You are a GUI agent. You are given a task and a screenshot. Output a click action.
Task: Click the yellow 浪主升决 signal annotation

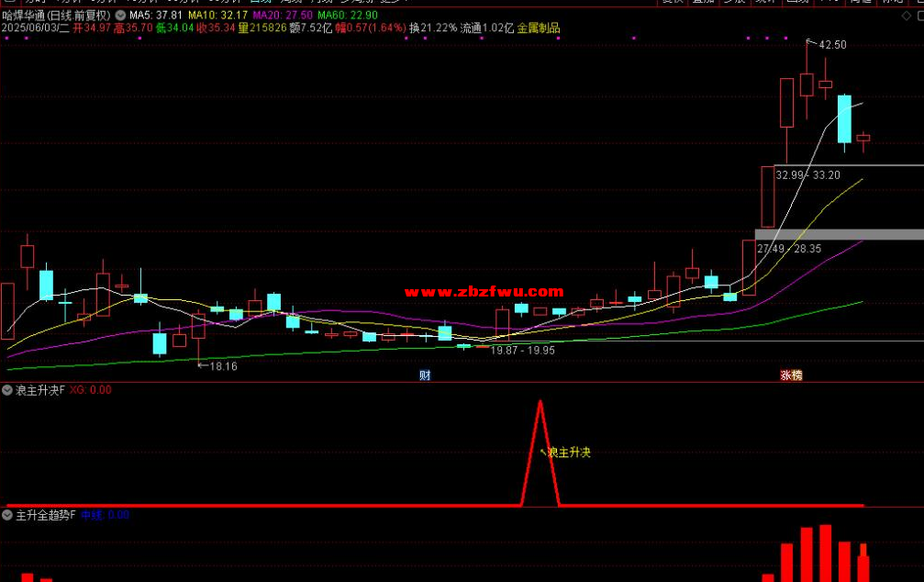click(569, 453)
